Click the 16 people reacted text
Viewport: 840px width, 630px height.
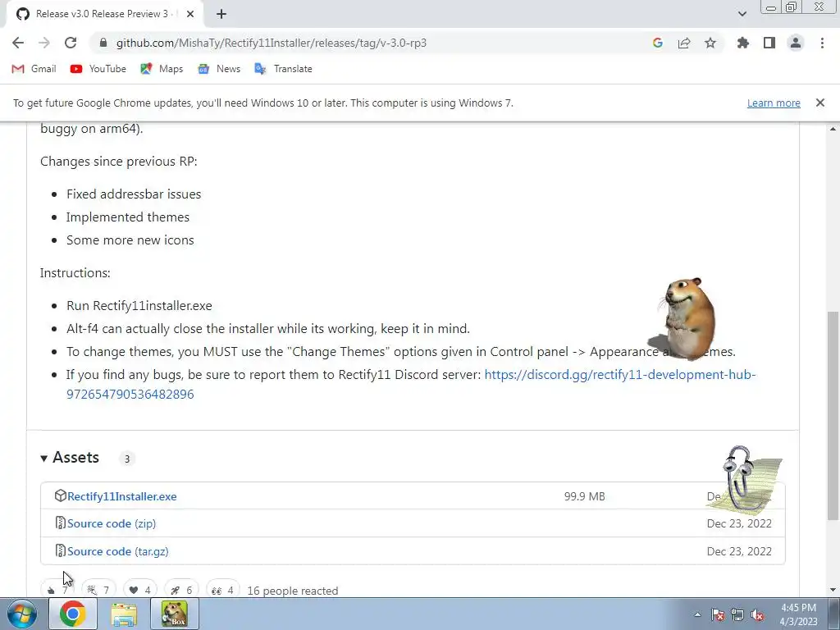293,591
